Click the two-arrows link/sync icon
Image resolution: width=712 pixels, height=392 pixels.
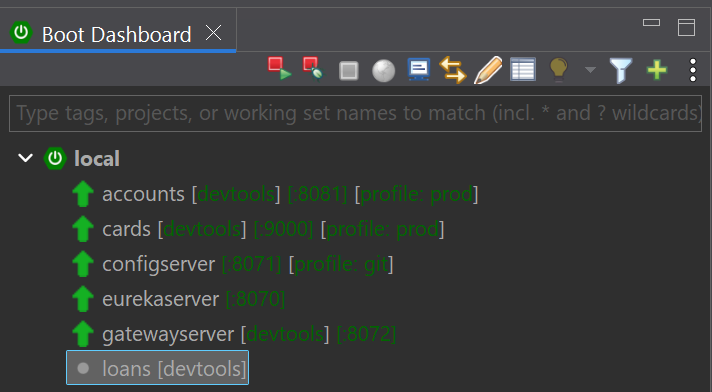(453, 70)
